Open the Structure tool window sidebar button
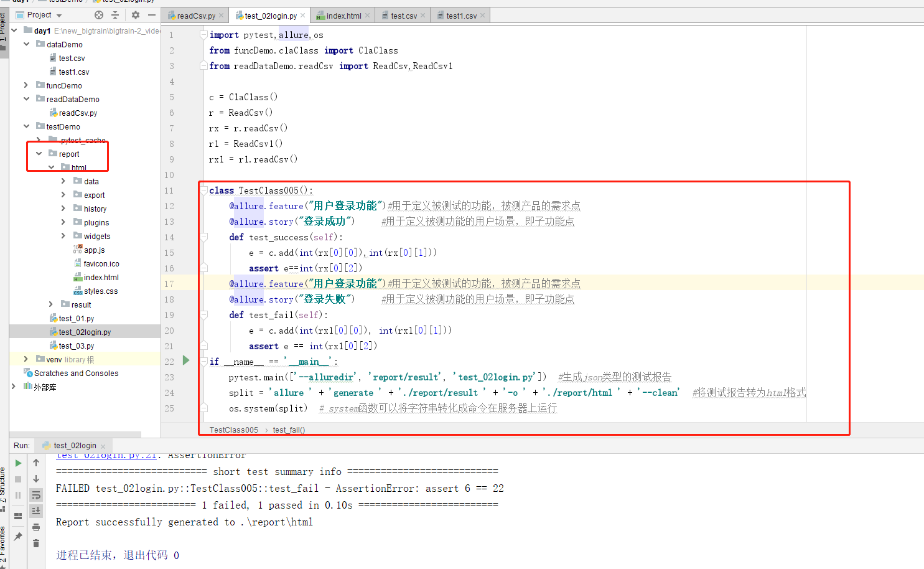Viewport: 924px width, 569px height. click(4, 489)
